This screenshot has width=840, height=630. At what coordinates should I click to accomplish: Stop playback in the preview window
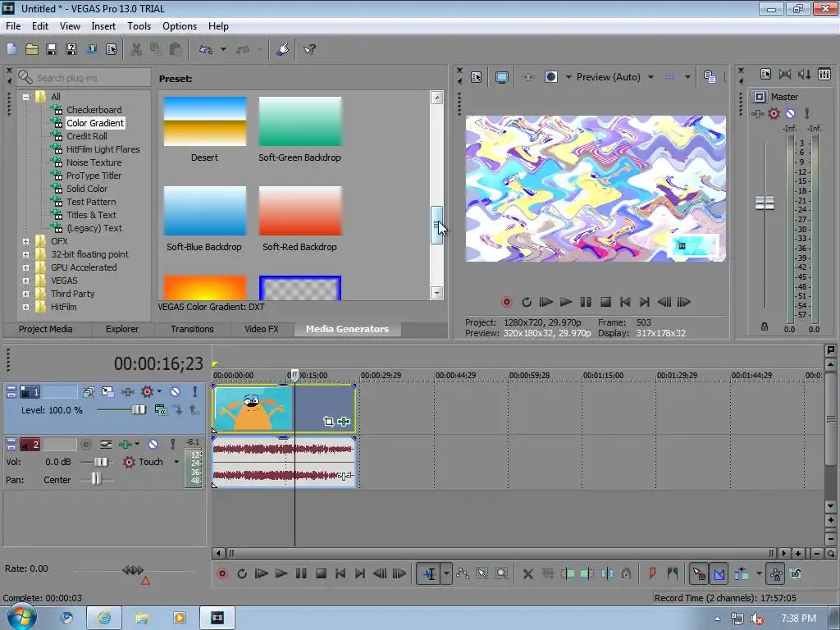605,302
